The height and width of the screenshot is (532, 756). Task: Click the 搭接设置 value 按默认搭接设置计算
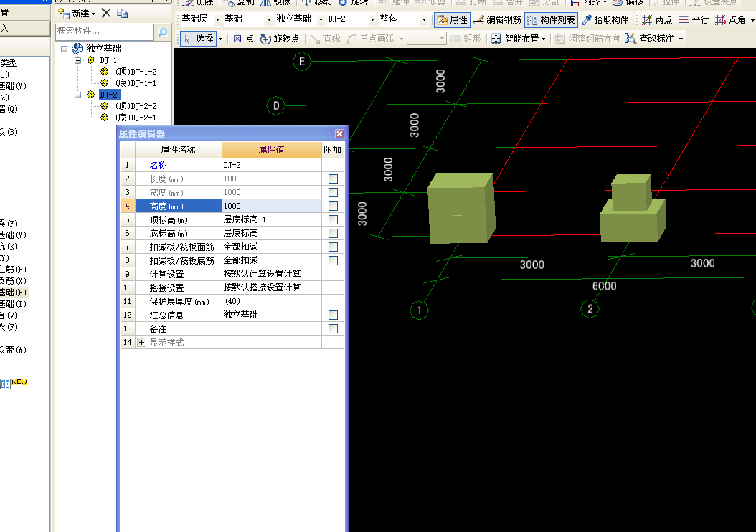pos(271,288)
